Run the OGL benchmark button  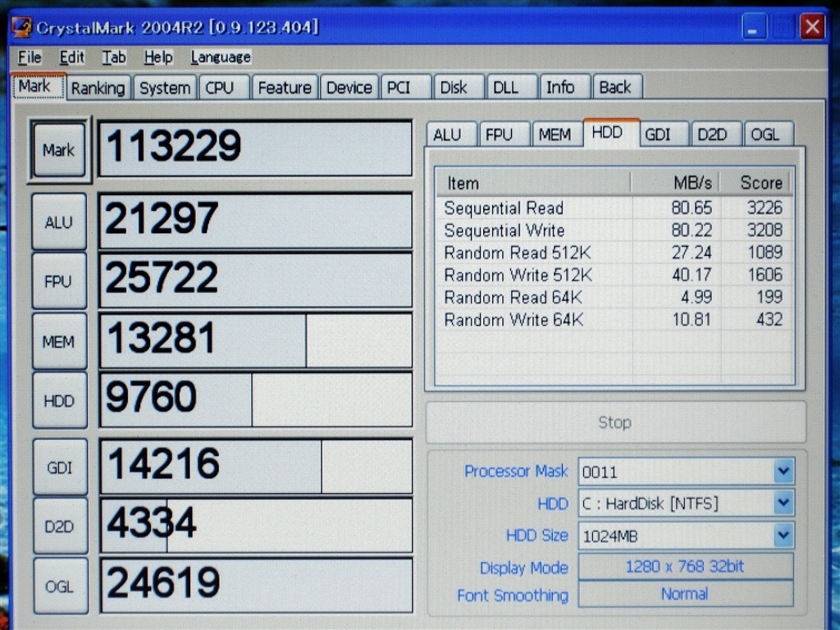pyautogui.click(x=61, y=587)
